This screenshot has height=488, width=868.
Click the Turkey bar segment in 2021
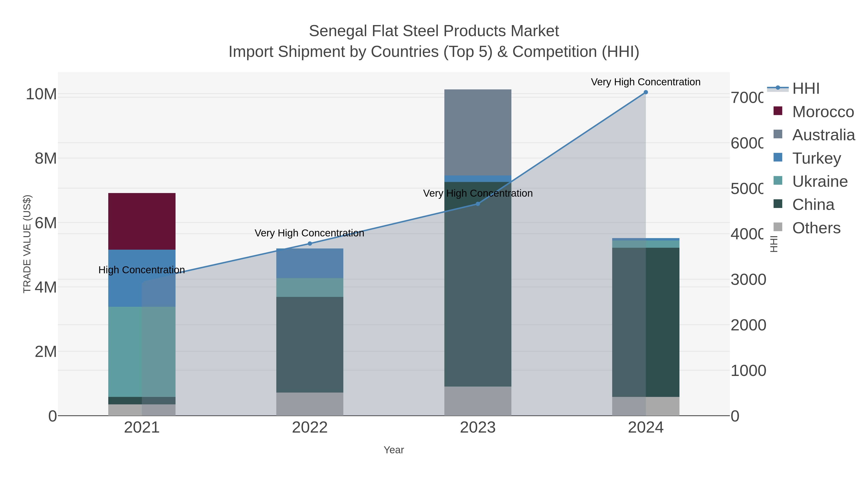point(142,278)
